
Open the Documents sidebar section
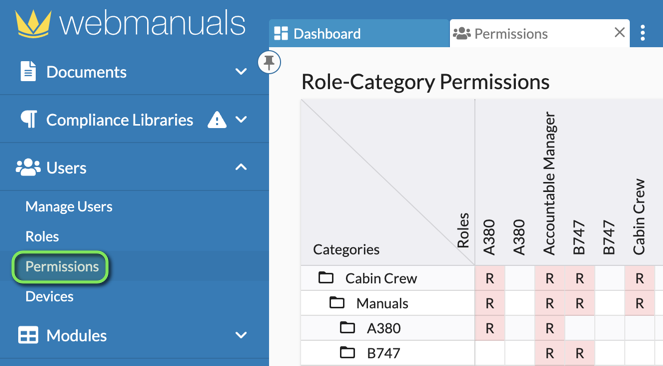point(134,71)
